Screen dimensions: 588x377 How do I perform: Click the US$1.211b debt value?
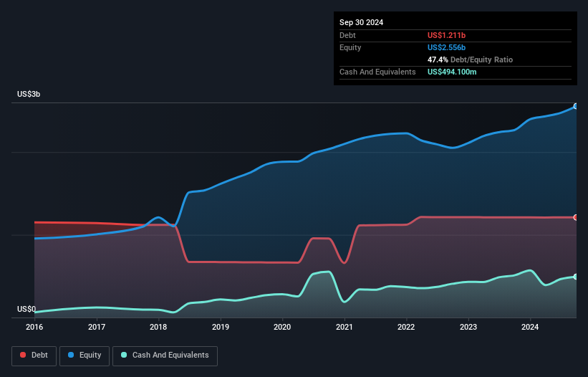pos(447,35)
